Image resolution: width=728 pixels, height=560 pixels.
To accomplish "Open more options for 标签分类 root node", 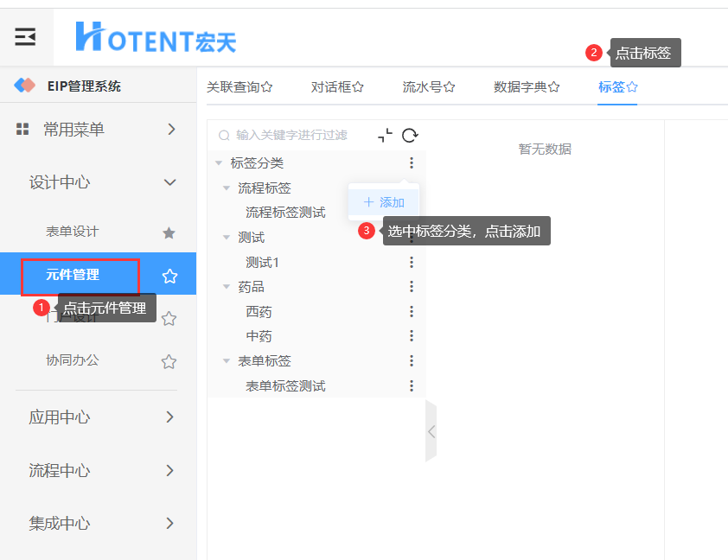I will (x=412, y=162).
